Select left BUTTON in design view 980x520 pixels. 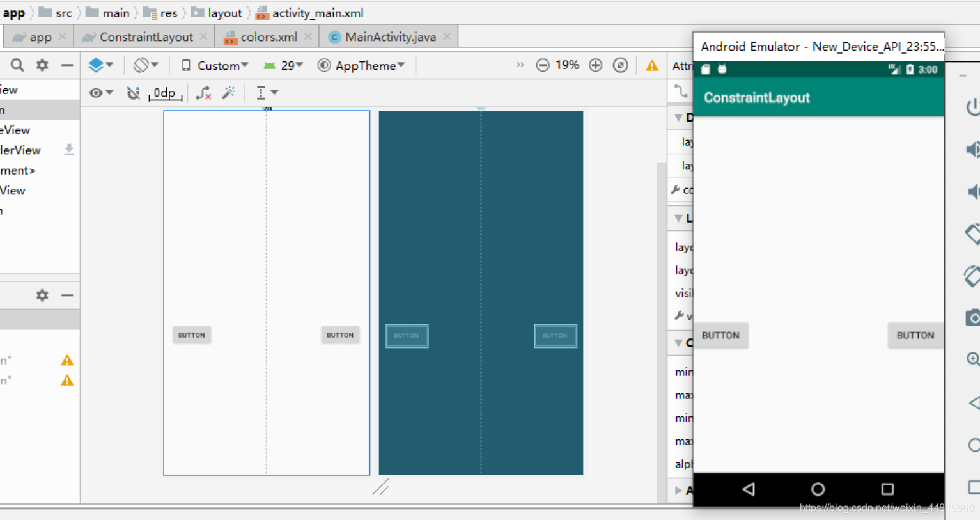[192, 335]
